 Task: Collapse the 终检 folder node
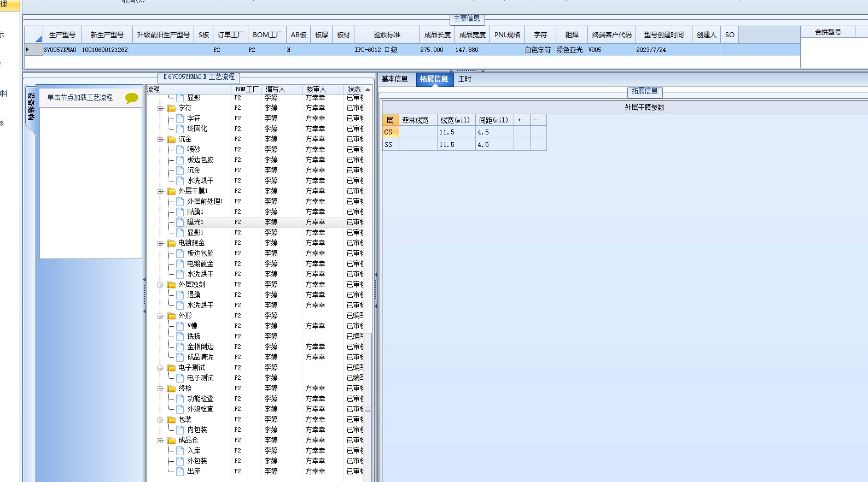click(161, 389)
